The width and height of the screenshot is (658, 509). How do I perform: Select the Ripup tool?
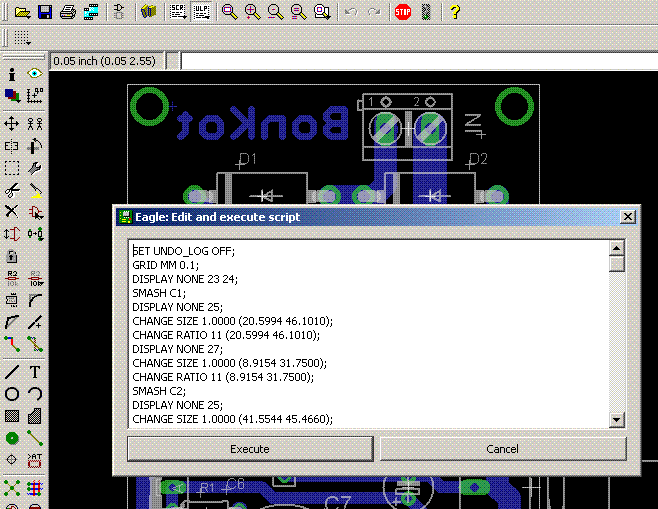coord(35,344)
